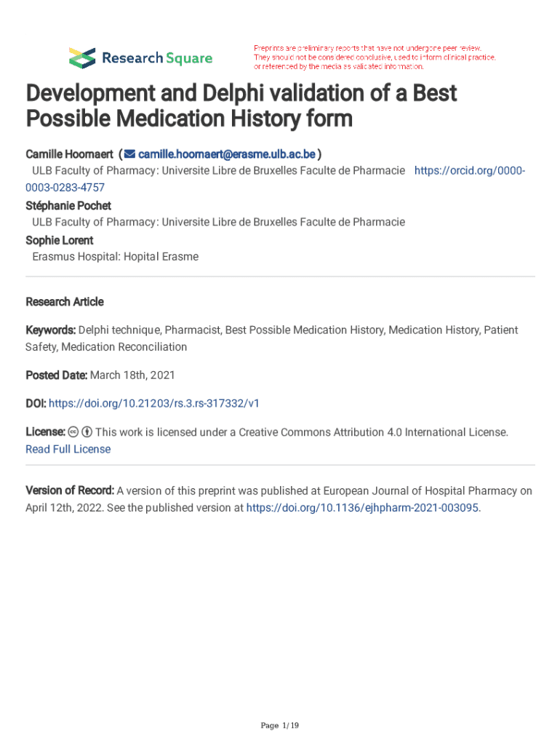Click the Keywords label
The height and width of the screenshot is (745, 560).
[x=50, y=330]
